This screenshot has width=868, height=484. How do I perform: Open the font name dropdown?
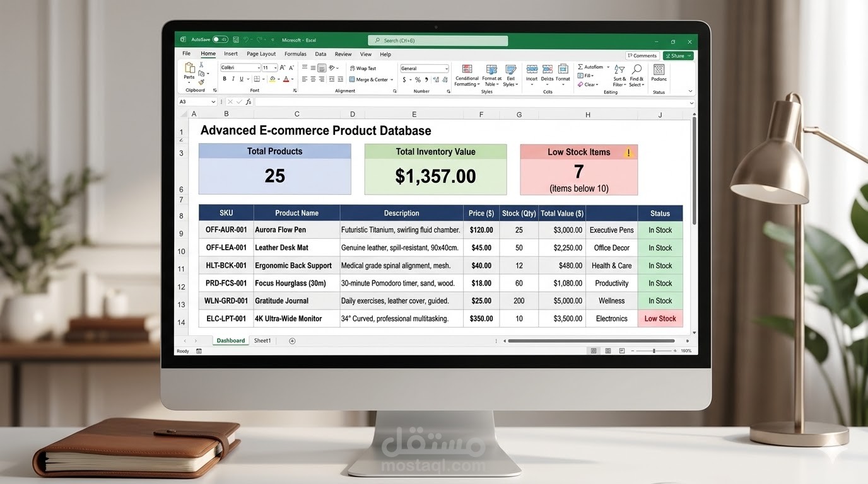pyautogui.click(x=258, y=68)
